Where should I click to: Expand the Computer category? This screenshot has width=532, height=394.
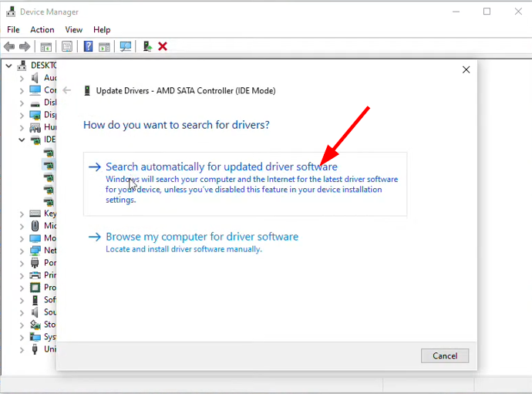[22, 91]
